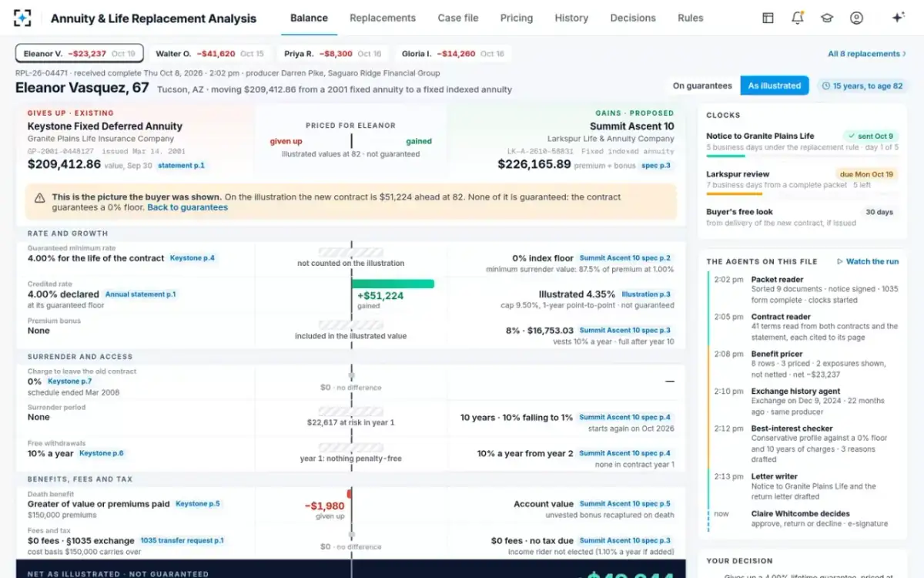
Task: Open the user profile icon
Action: [x=856, y=18]
